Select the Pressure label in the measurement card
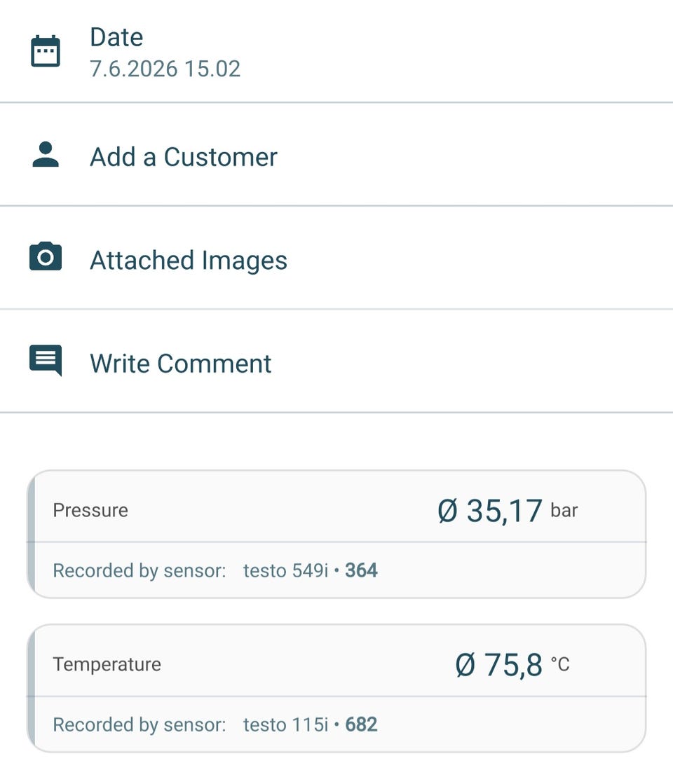The height and width of the screenshot is (784, 673). tap(90, 511)
